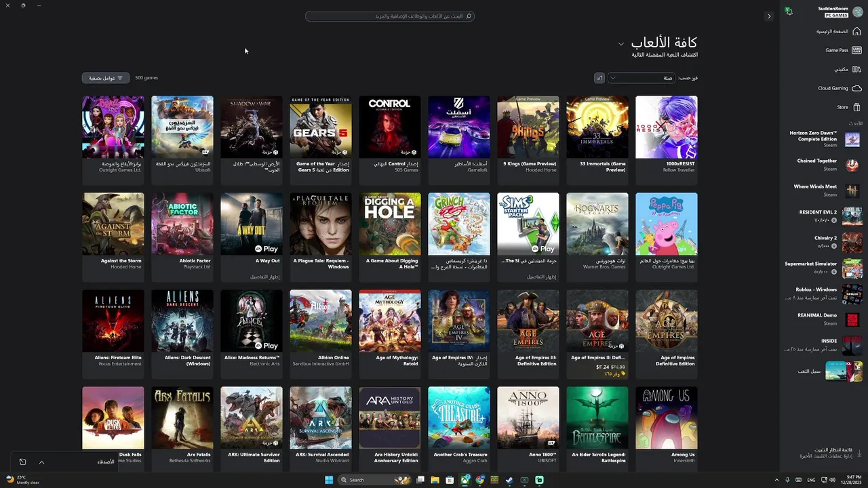
Task: Open Age of Empires Definitive Edition tile
Action: pyautogui.click(x=667, y=333)
